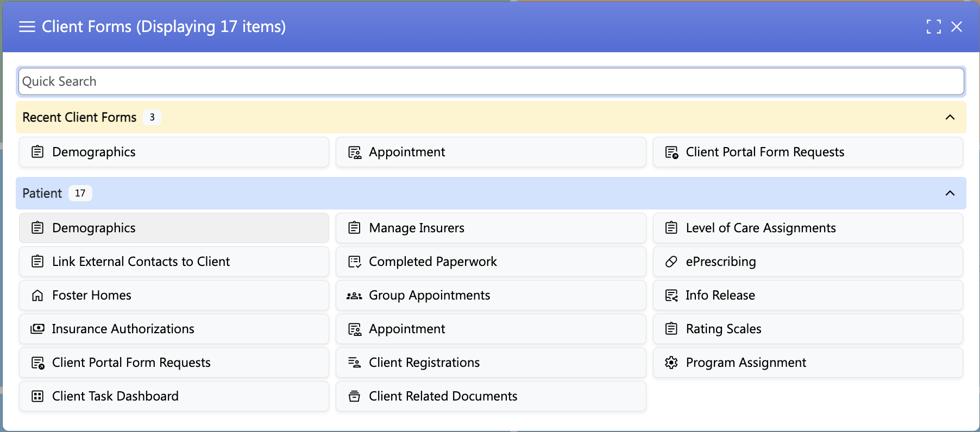The height and width of the screenshot is (432, 980).
Task: Click into the Quick Search field
Action: [491, 81]
